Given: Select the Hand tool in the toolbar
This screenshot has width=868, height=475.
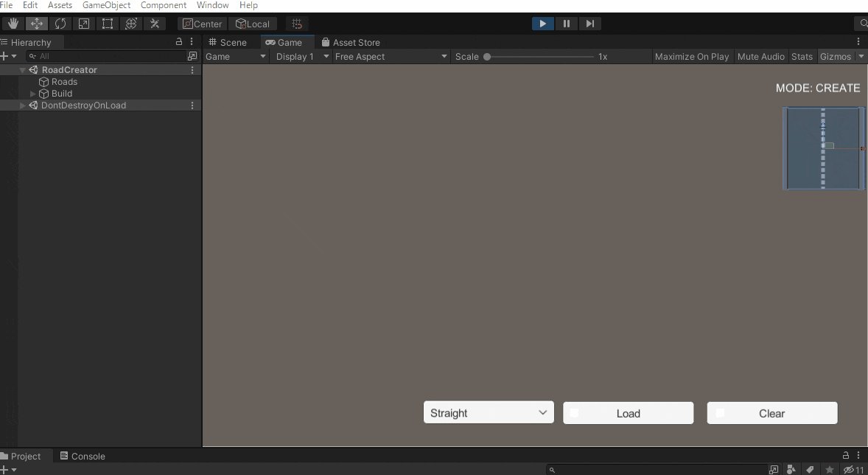Looking at the screenshot, I should [13, 23].
